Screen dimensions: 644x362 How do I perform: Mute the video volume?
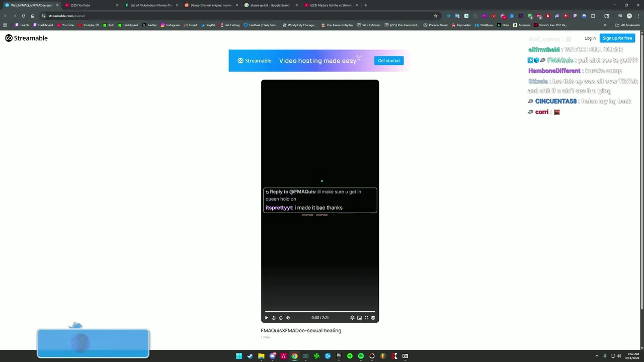click(x=288, y=318)
